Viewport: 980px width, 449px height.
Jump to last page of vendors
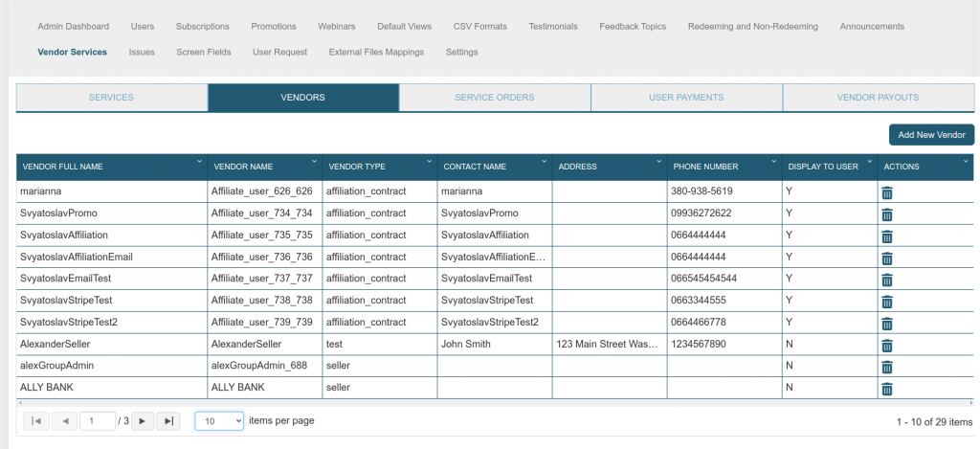tap(167, 421)
